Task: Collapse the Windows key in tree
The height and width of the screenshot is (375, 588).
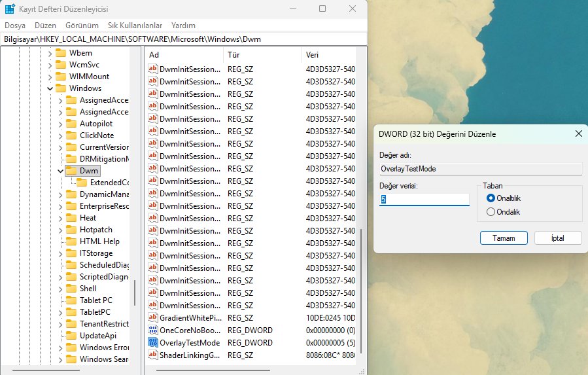Action: [50, 88]
